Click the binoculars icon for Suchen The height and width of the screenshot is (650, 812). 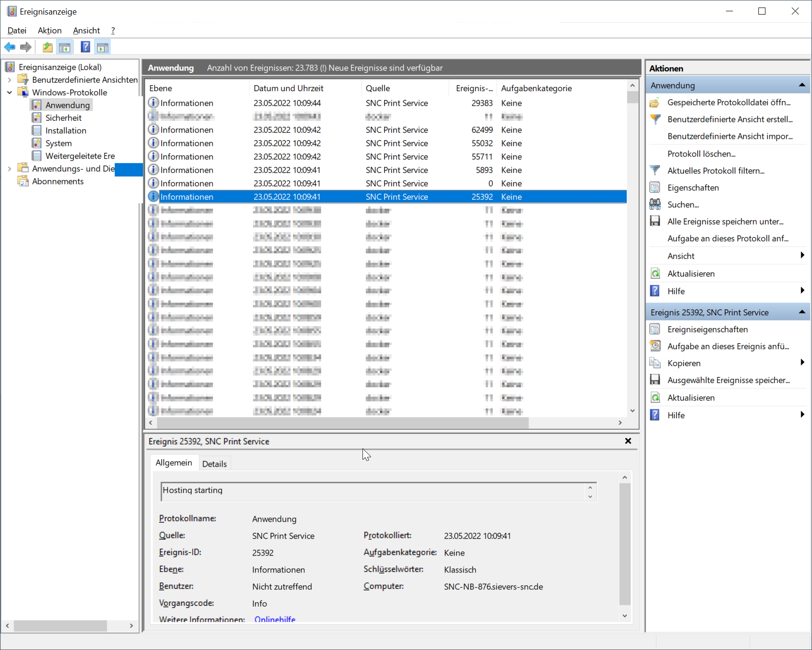(x=655, y=204)
